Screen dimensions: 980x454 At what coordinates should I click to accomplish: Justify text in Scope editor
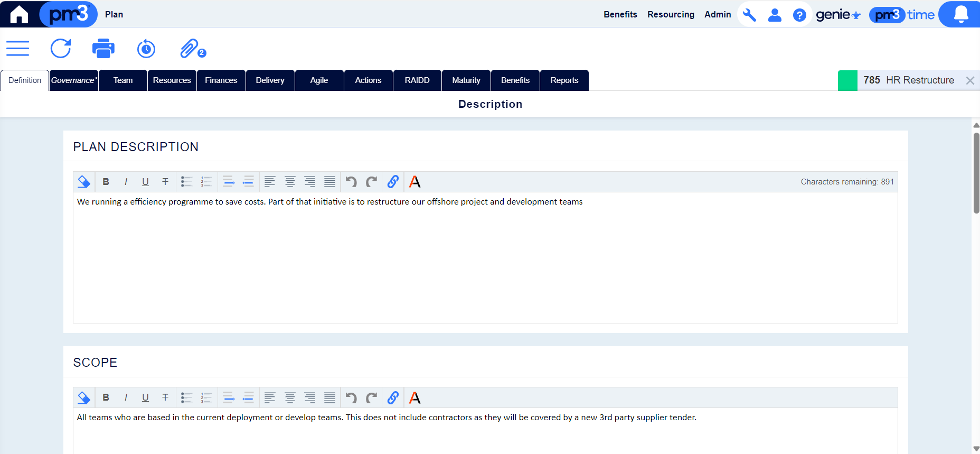tap(329, 397)
